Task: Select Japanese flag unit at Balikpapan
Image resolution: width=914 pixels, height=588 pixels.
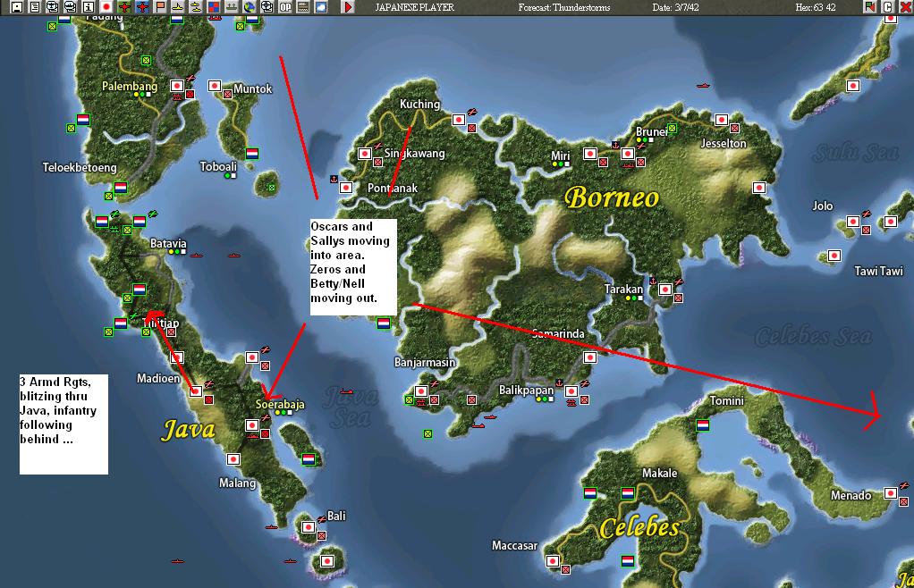Action: pos(571,391)
